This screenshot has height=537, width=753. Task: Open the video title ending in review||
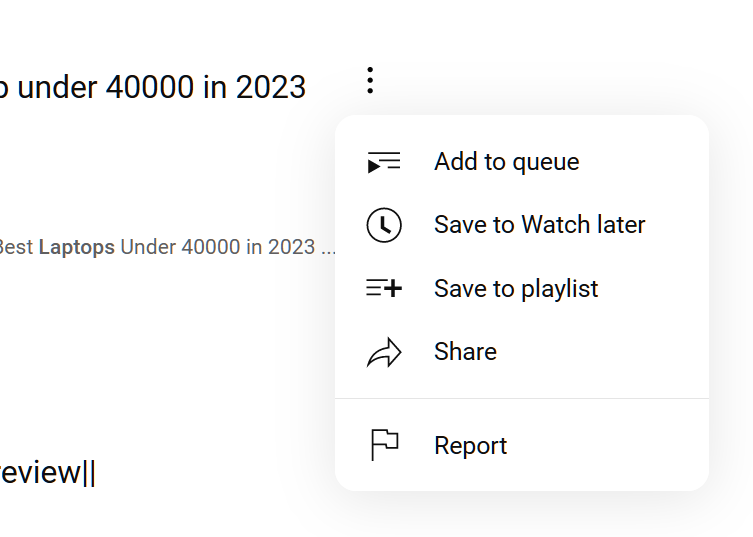click(48, 473)
